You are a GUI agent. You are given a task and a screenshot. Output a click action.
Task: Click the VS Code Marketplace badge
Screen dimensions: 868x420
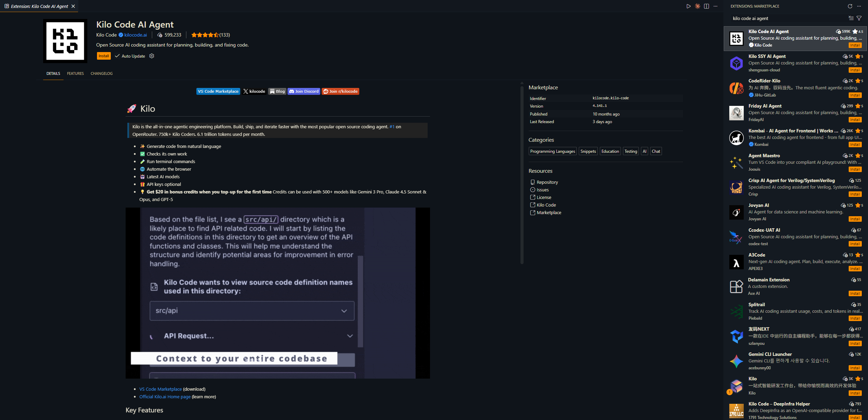click(x=218, y=91)
